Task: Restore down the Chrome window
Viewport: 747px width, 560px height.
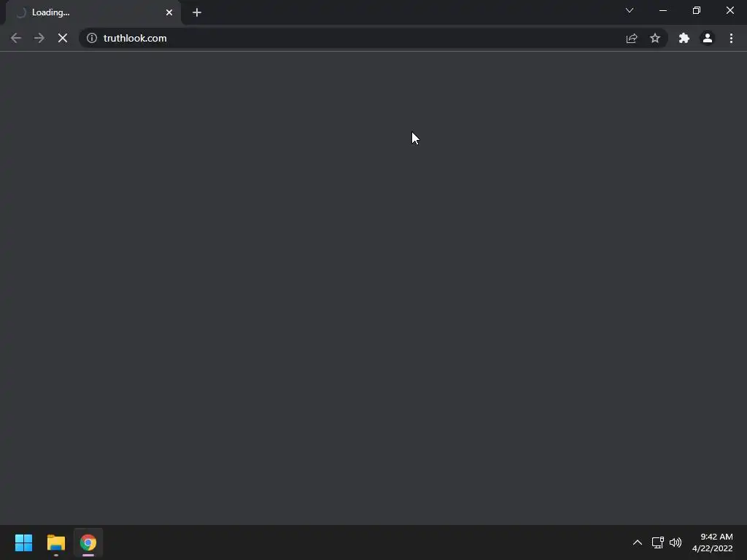Action: pos(697,10)
